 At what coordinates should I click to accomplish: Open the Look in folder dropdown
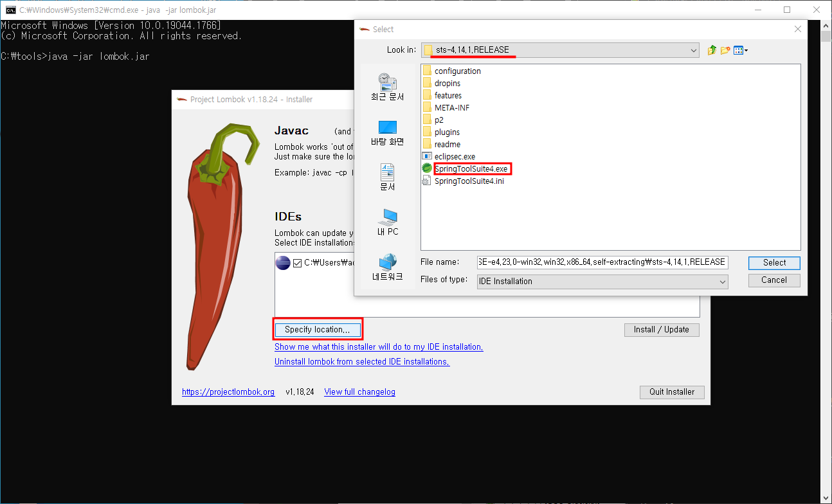[693, 50]
